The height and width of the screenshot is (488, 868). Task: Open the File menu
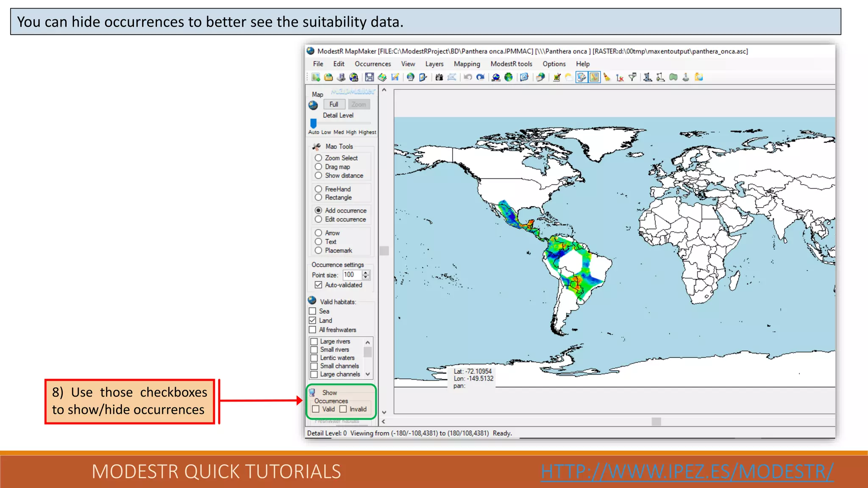(318, 64)
